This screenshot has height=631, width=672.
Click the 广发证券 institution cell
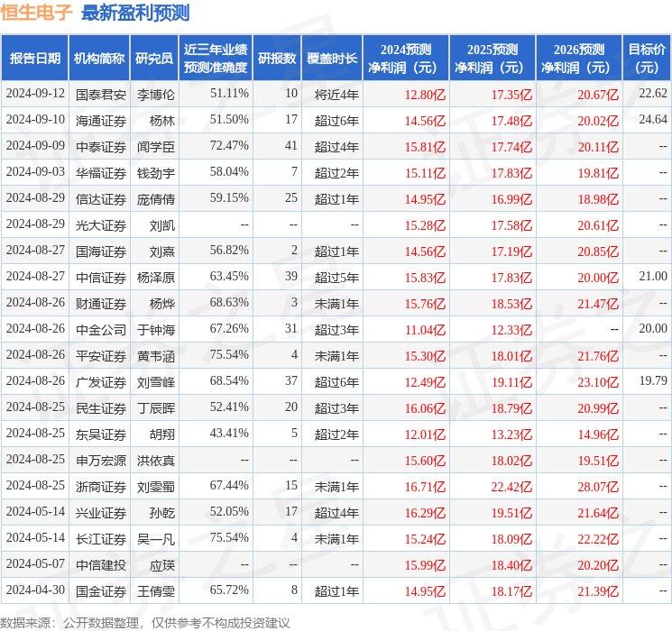tap(101, 381)
